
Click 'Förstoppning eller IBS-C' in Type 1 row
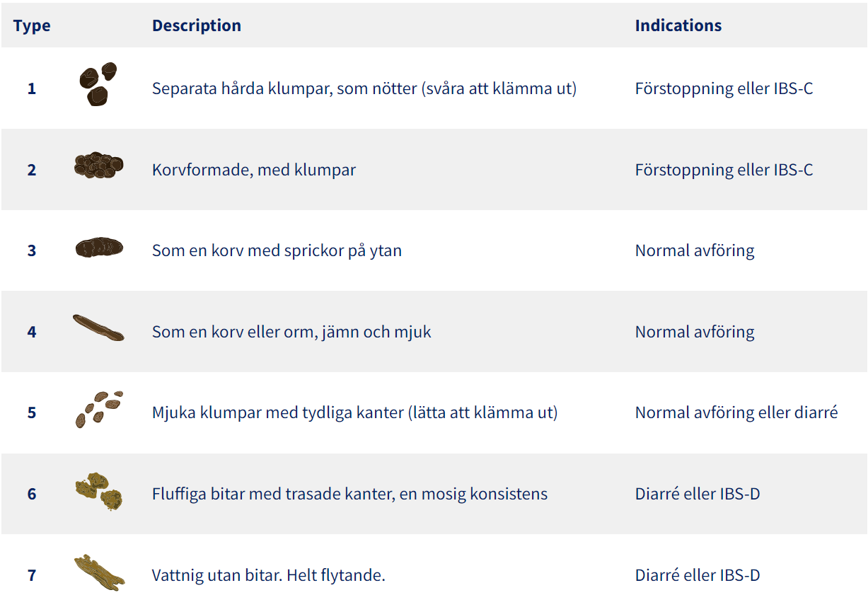coord(724,88)
